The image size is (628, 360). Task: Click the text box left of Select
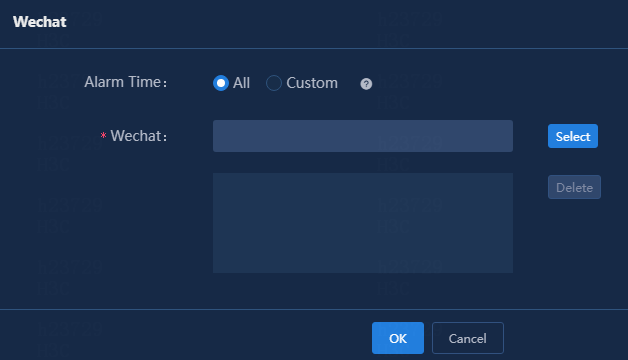363,136
